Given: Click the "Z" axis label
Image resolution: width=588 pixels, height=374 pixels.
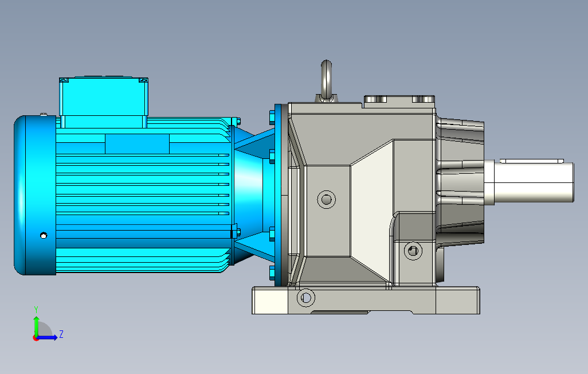Looking at the screenshot, I should click(x=61, y=334).
